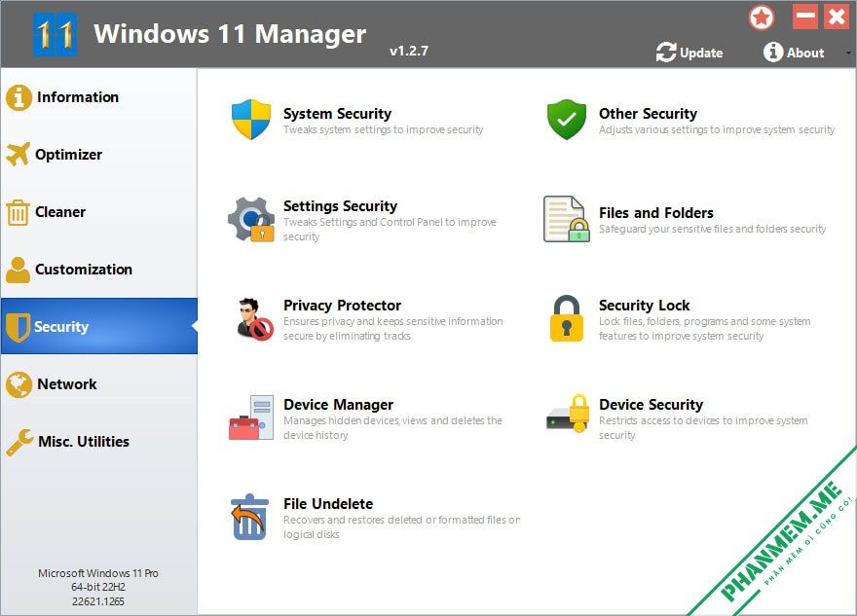Open System Security via its shield icon

click(251, 119)
